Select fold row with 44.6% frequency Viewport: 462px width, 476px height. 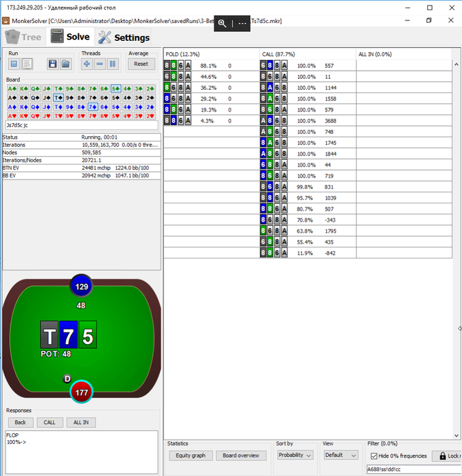point(212,77)
